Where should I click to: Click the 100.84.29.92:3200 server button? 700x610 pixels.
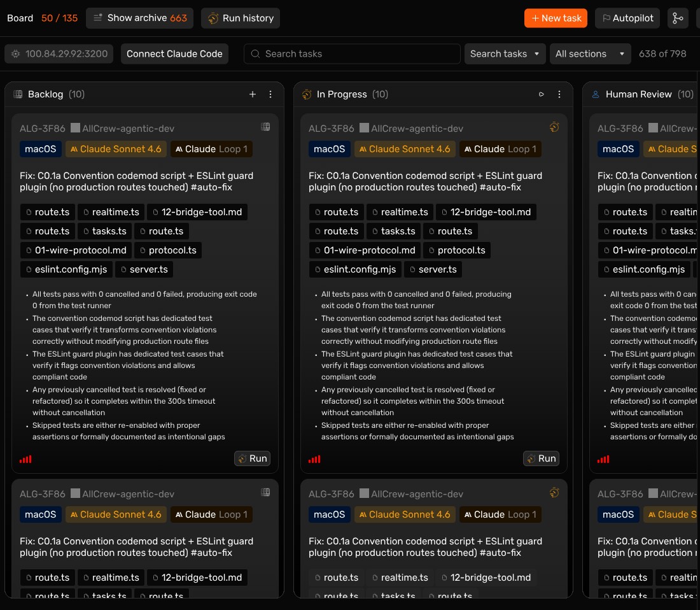59,54
